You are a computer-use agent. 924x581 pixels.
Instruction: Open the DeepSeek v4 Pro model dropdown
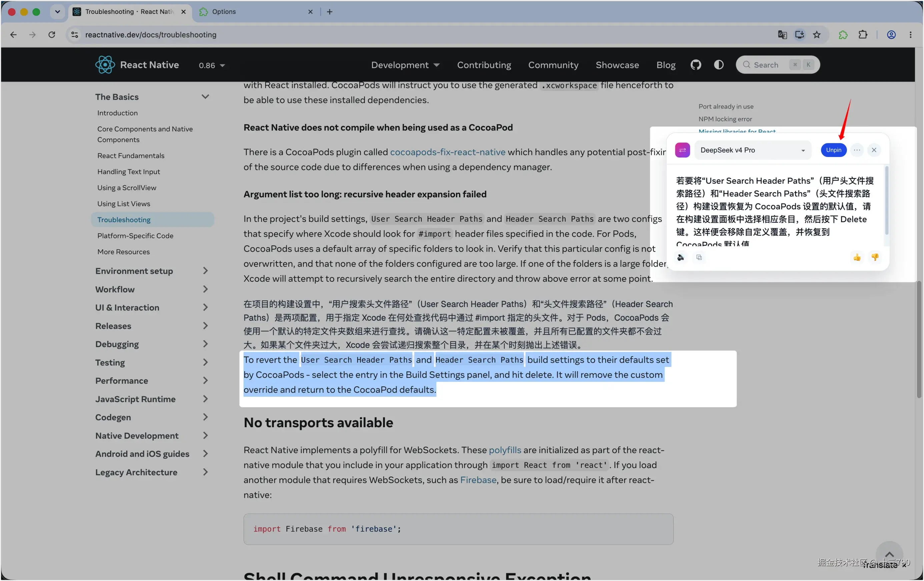click(x=753, y=150)
